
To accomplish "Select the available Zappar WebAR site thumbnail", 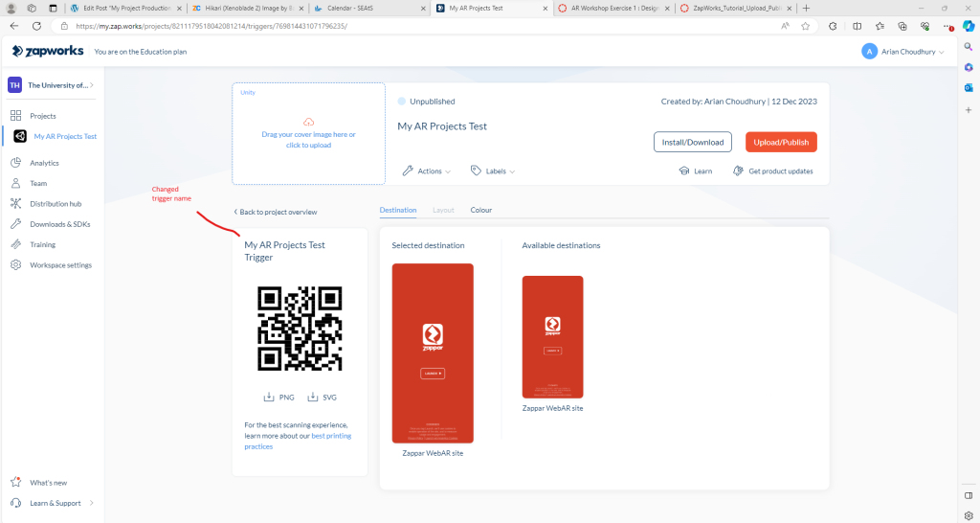I will (x=552, y=336).
